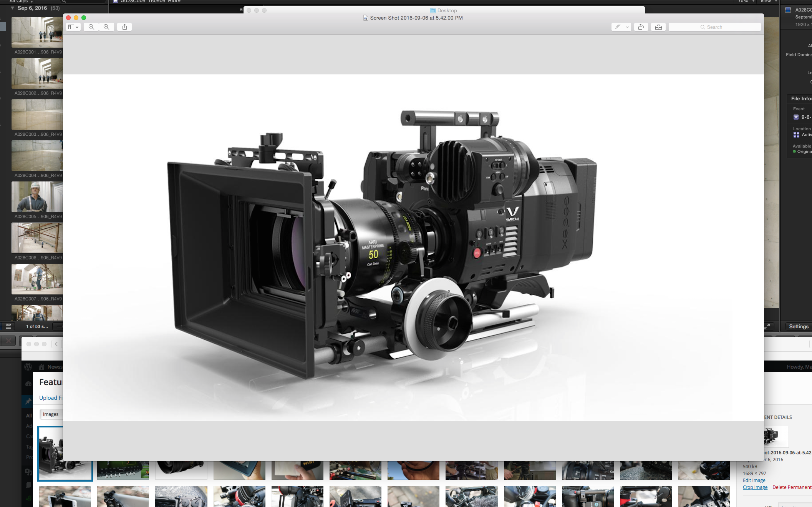Expand the highlight options dropdown arrow
Image resolution: width=812 pixels, height=507 pixels.
tap(627, 27)
